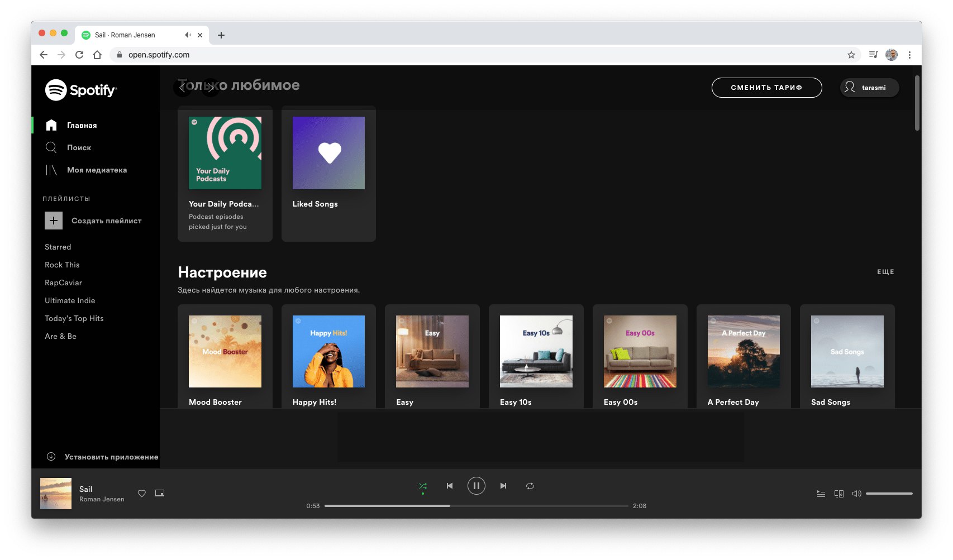Image resolution: width=953 pixels, height=560 pixels.
Task: Open Chrome profile avatar
Action: point(892,55)
